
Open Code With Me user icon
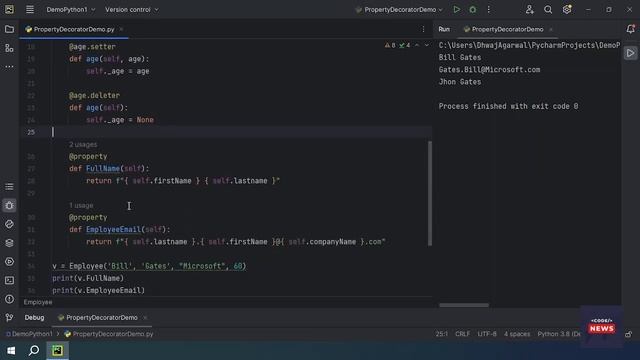tap(529, 9)
